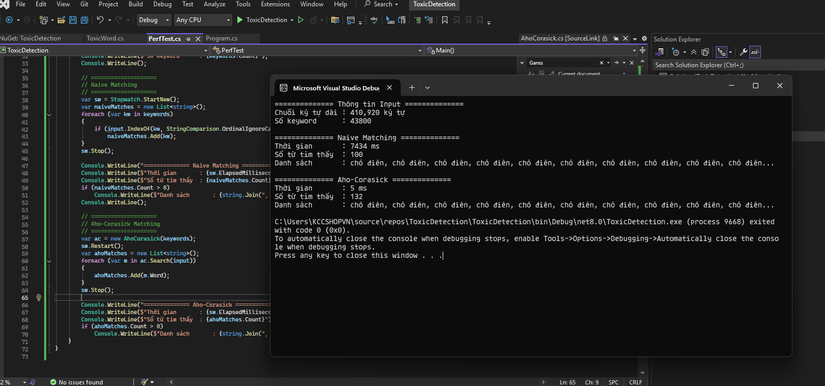Toggle the pin on the PerfTest.cs tab
Image resolution: width=825 pixels, height=386 pixels.
point(188,39)
